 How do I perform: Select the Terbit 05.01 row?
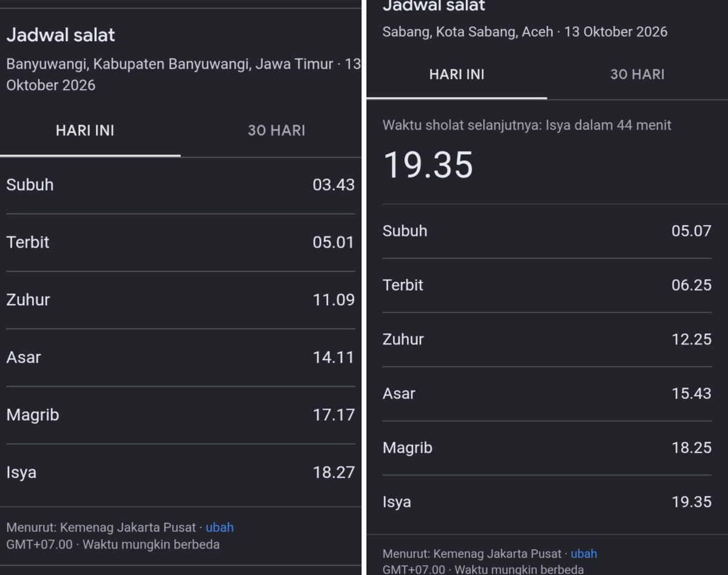pos(181,243)
